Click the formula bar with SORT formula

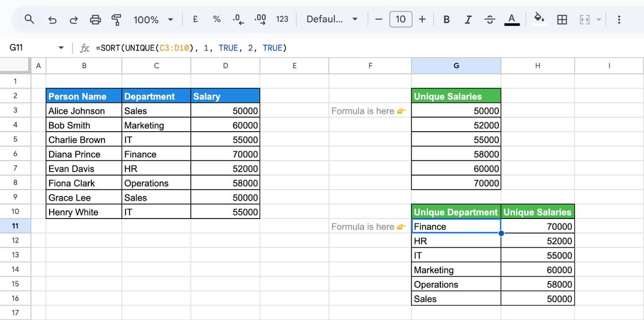[x=368, y=48]
